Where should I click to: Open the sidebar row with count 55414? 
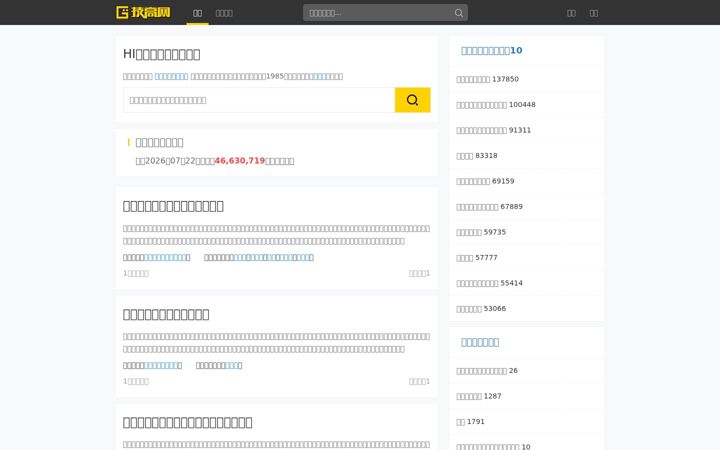(x=526, y=283)
